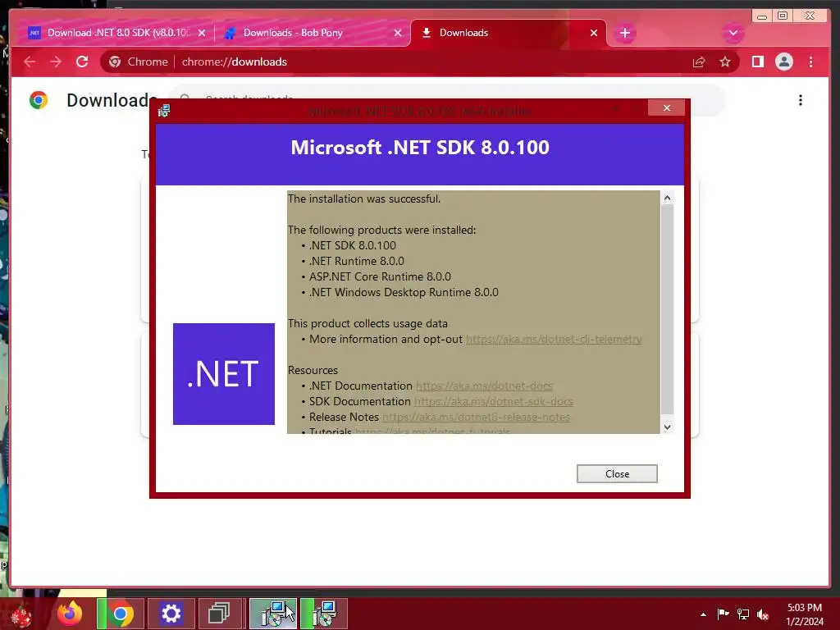Click the installer header Microsoft .NET SDK 8.0.100
The width and height of the screenshot is (840, 630).
point(420,148)
